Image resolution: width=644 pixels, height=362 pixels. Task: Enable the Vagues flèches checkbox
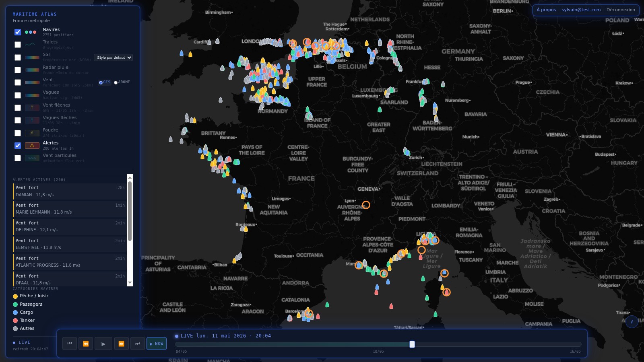click(18, 120)
